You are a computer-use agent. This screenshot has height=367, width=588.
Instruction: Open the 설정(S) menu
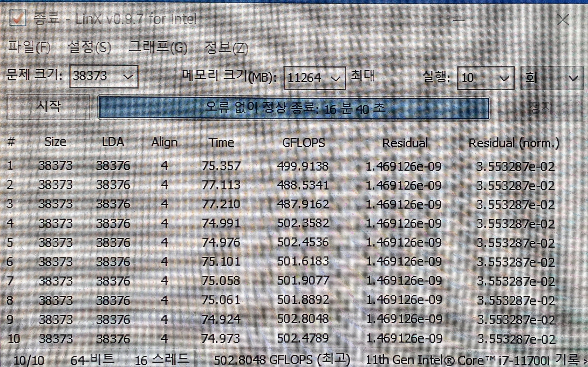point(90,47)
